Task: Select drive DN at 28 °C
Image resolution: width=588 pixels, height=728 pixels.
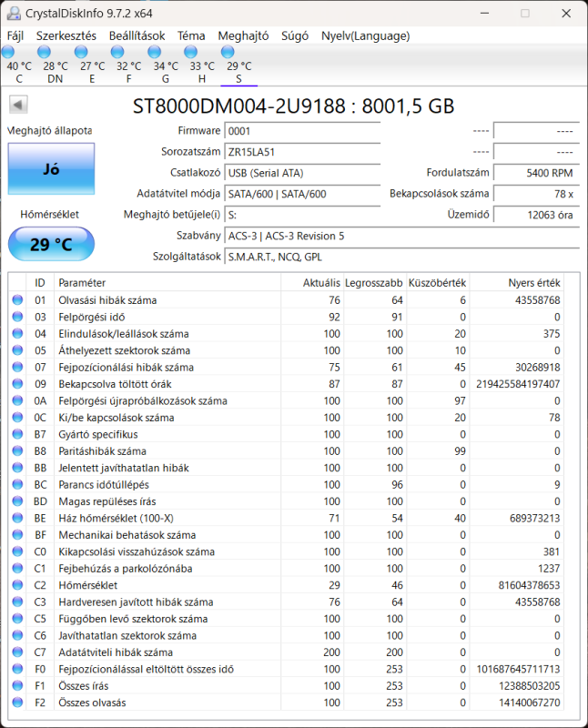Action: click(x=55, y=65)
